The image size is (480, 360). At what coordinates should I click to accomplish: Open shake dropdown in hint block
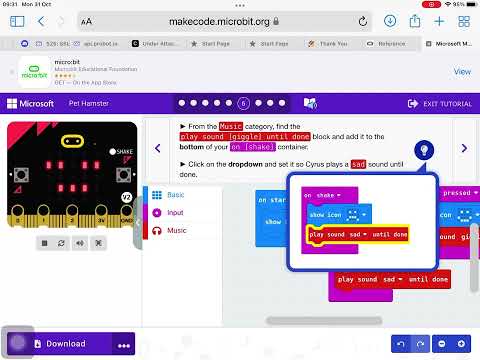328,195
